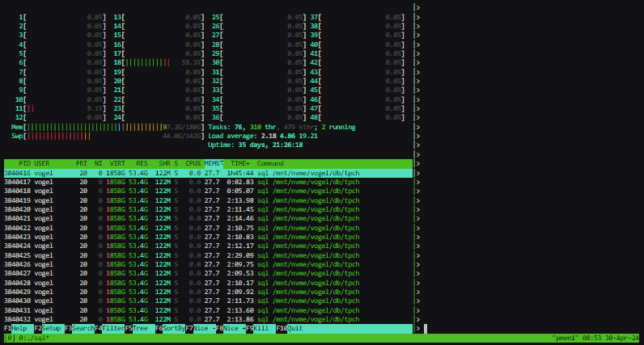Click the Load average 2.18 reading
This screenshot has height=345, width=644.
point(269,137)
